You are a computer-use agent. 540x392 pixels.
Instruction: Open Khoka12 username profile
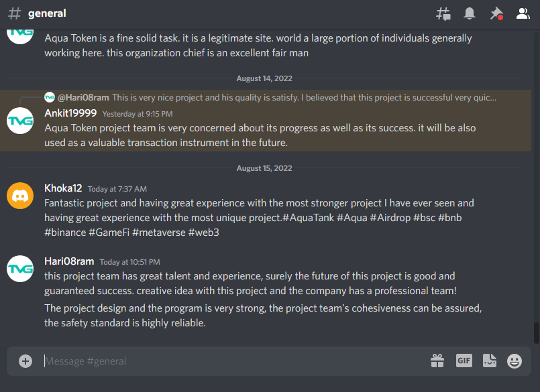click(63, 188)
